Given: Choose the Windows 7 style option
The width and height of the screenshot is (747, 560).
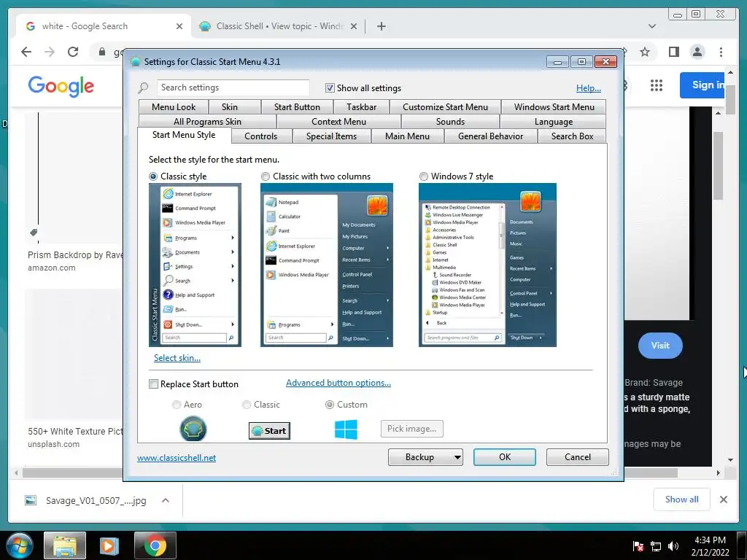Looking at the screenshot, I should coord(424,176).
